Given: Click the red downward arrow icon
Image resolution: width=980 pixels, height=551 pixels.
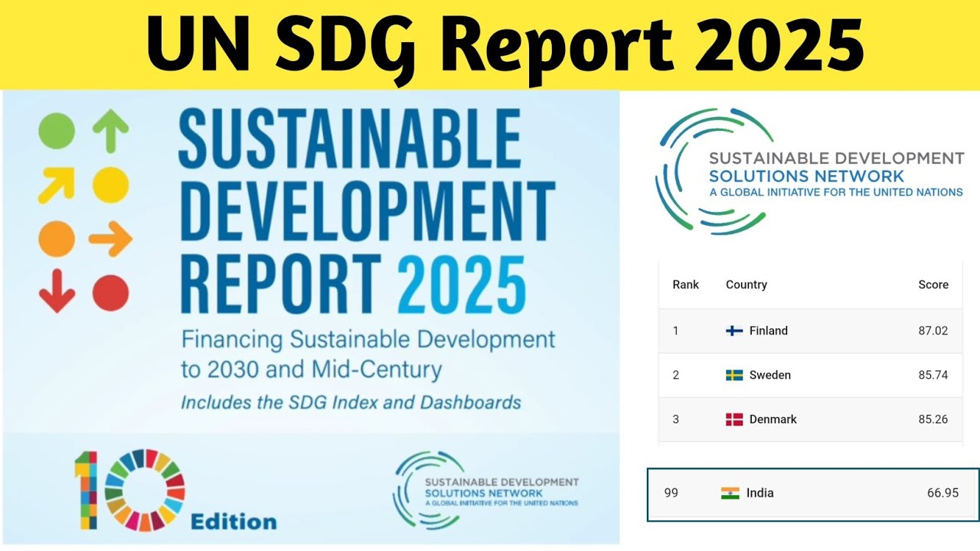Looking at the screenshot, I should [x=57, y=291].
